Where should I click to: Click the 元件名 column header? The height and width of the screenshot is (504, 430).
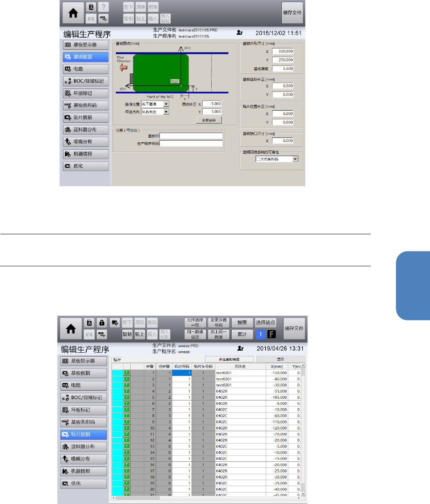240,367
